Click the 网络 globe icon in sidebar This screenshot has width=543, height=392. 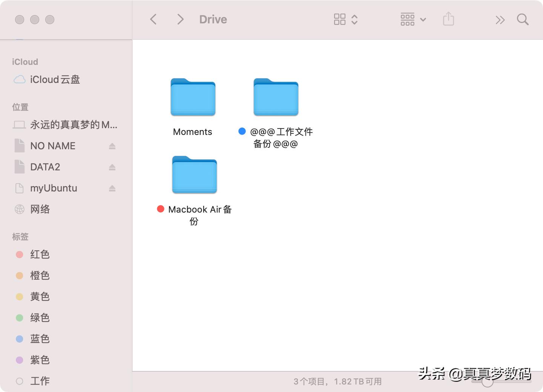point(19,209)
